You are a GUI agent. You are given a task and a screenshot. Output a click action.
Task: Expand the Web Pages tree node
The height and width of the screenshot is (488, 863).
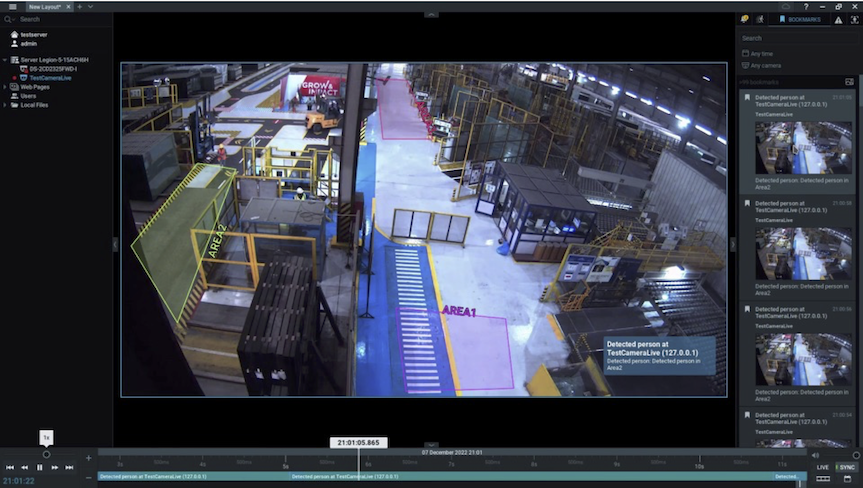tap(5, 87)
